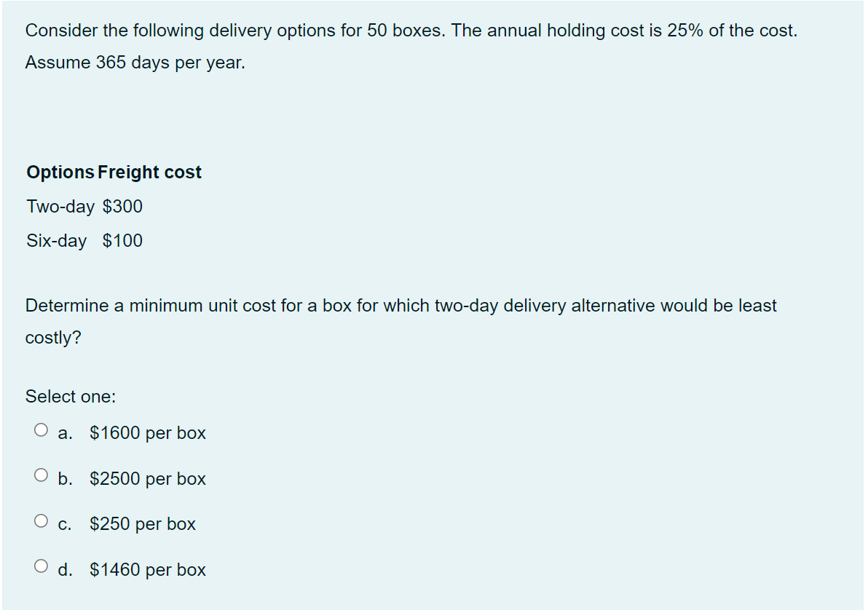Click the Two-day $300 row
Image resolution: width=868 pixels, height=610 pixels.
click(84, 206)
